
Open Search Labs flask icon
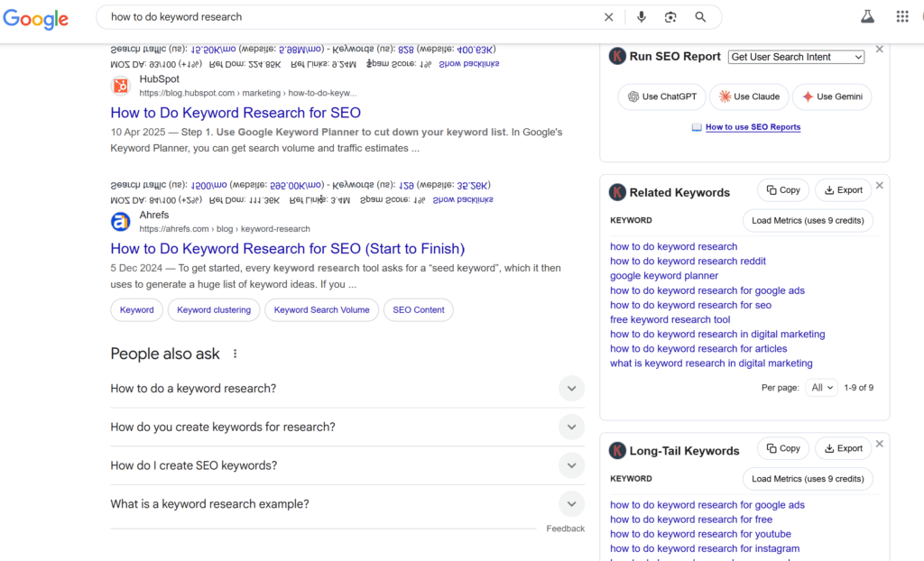click(867, 16)
